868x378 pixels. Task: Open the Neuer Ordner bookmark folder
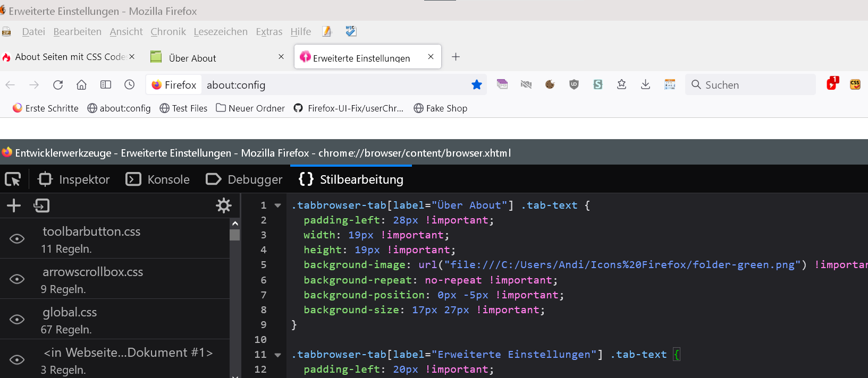click(250, 108)
